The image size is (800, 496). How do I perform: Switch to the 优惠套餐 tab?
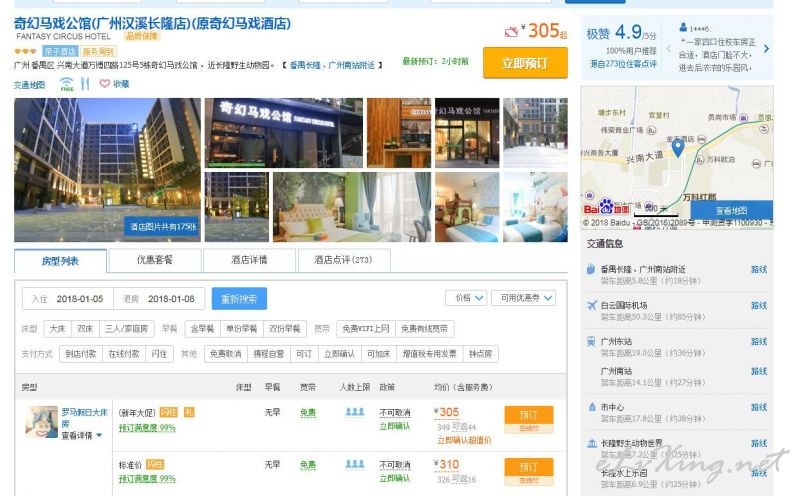(155, 260)
